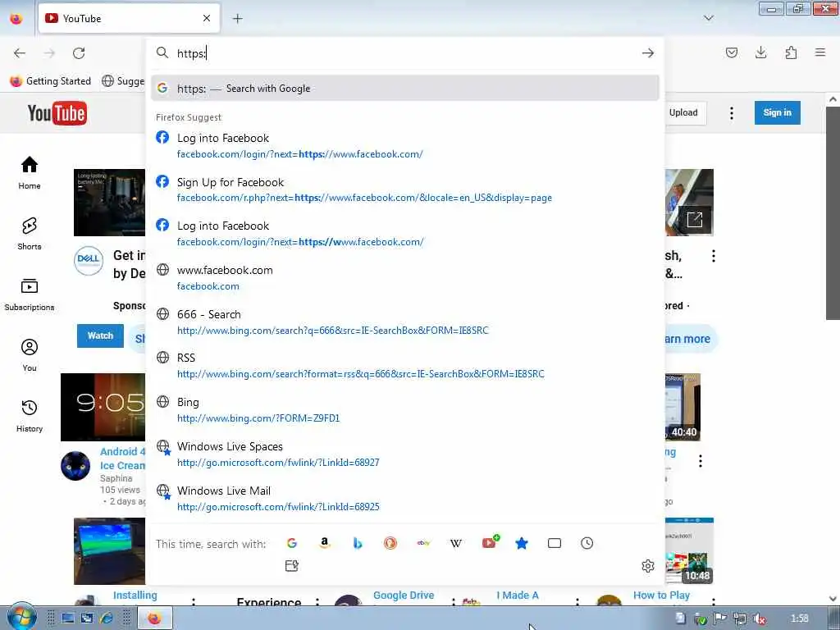Viewport: 840px width, 630px height.
Task: Click the Go arrow in address bar
Action: point(648,52)
